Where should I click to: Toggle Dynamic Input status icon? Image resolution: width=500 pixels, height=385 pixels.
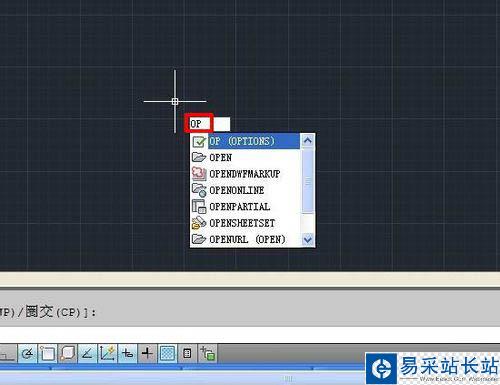[127, 353]
